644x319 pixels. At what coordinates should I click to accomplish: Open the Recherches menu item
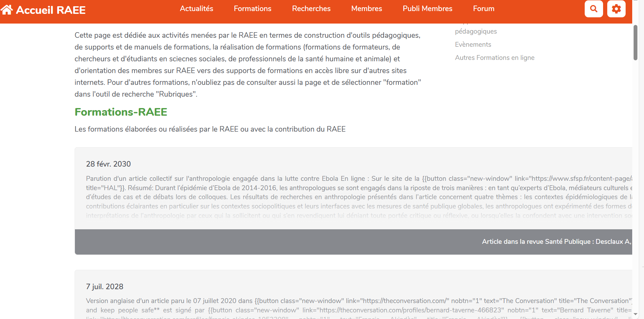point(311,9)
